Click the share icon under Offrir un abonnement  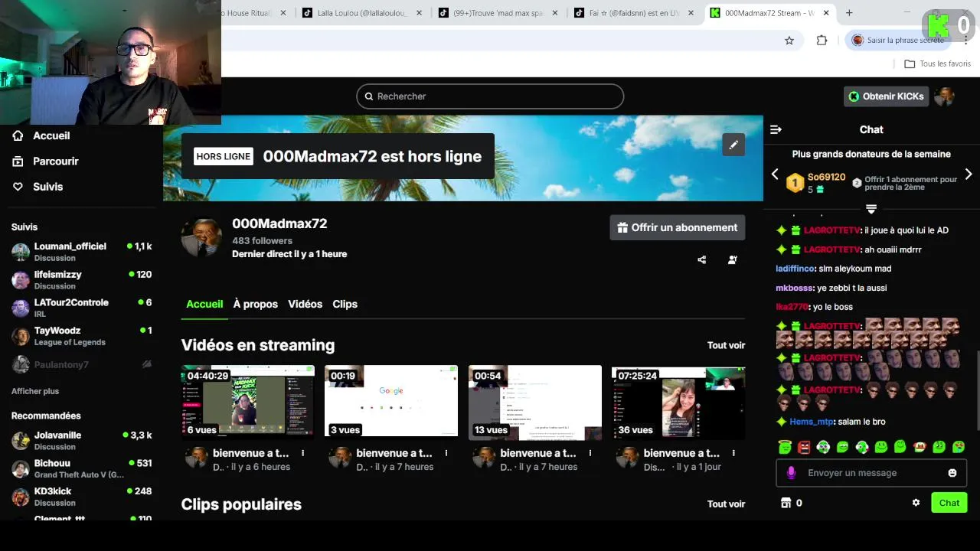coord(702,260)
